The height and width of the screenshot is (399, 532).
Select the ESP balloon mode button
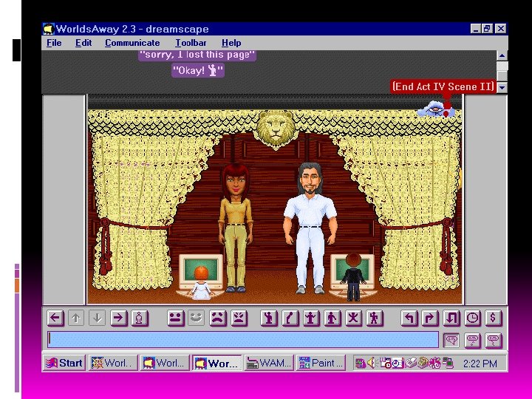click(x=494, y=341)
